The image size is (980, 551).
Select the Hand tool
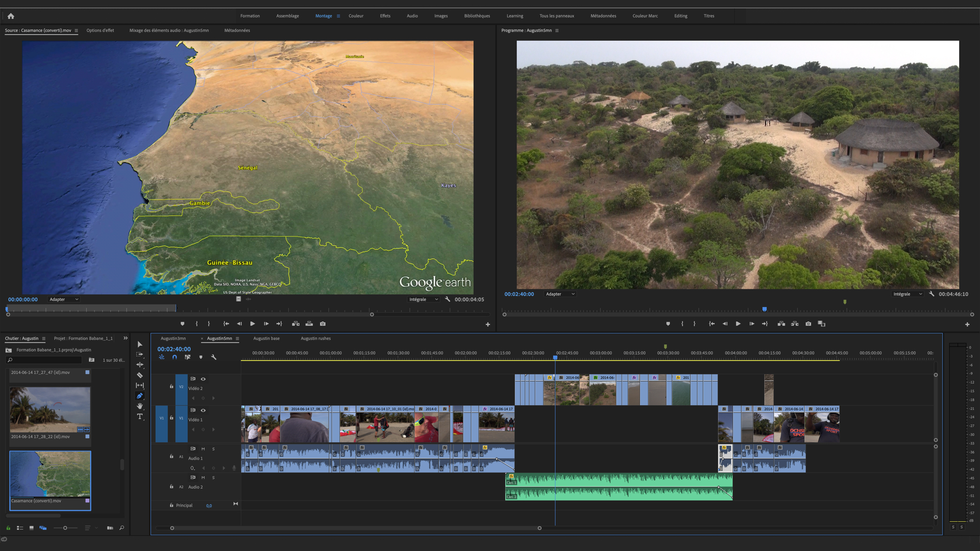point(140,406)
